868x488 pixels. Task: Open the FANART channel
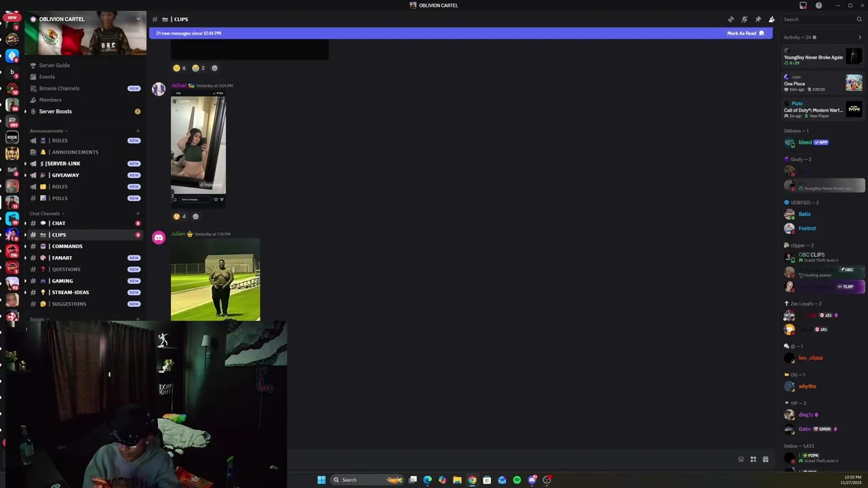pos(85,258)
